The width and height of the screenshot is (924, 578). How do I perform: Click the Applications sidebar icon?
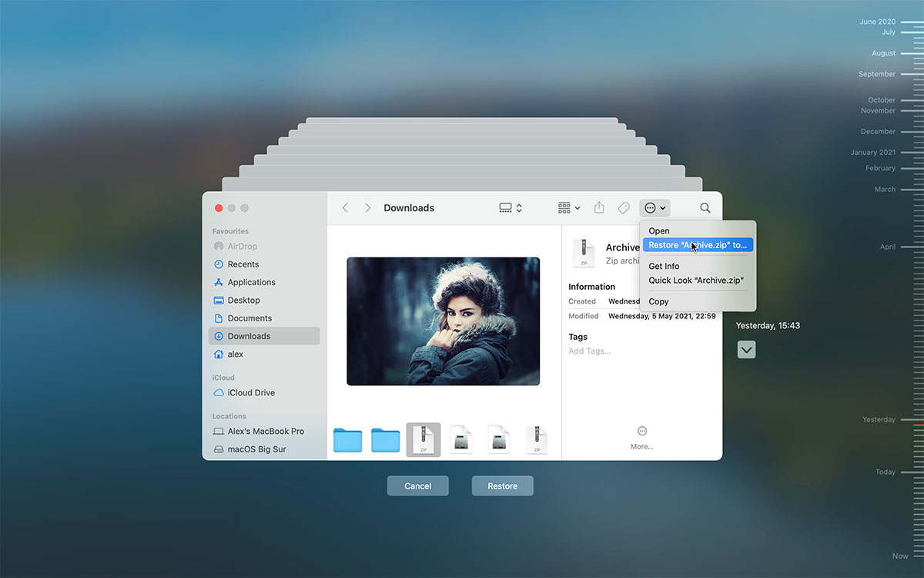point(219,282)
